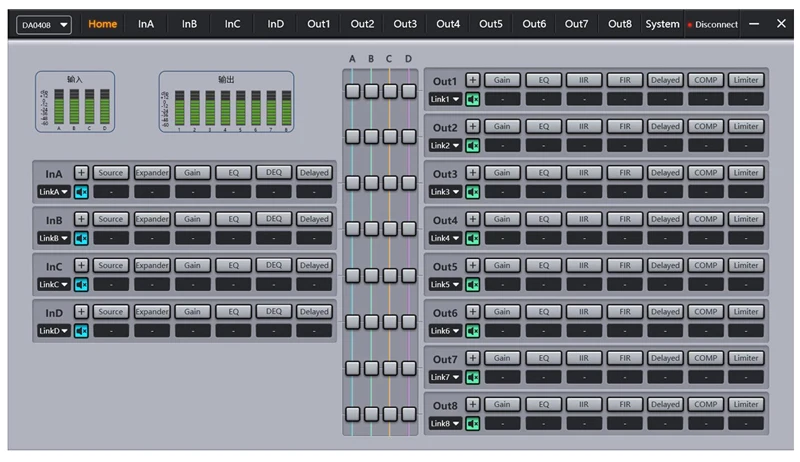Mute the InA input channel speaker icon

pos(81,192)
